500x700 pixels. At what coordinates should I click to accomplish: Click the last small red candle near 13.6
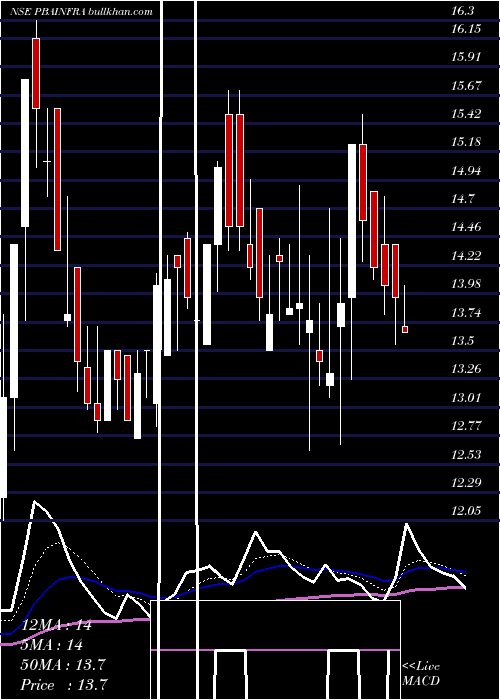[405, 329]
